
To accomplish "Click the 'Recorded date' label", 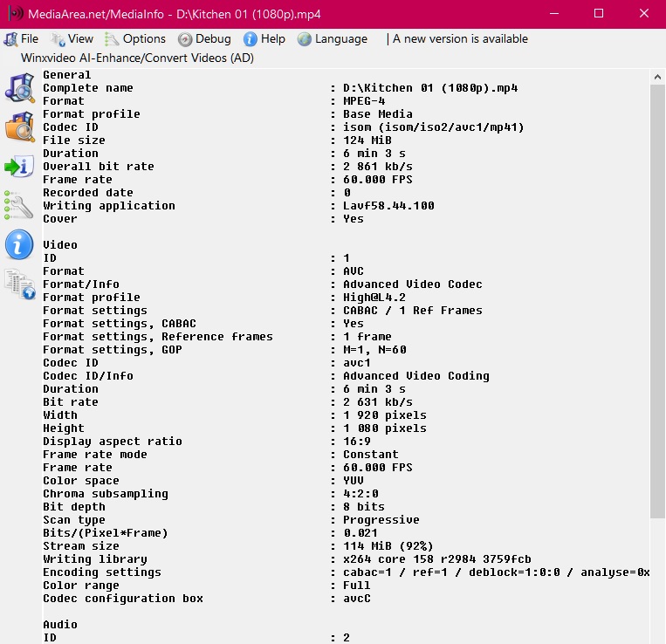I will tap(88, 193).
